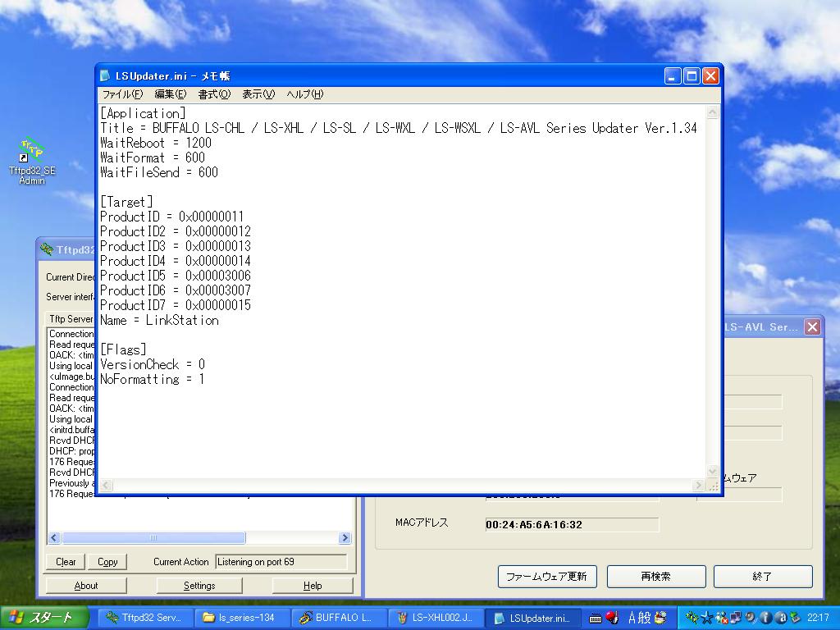The height and width of the screenshot is (630, 840).
Task: Open the ヘルプ(H) menu in Notepad
Action: coord(304,94)
